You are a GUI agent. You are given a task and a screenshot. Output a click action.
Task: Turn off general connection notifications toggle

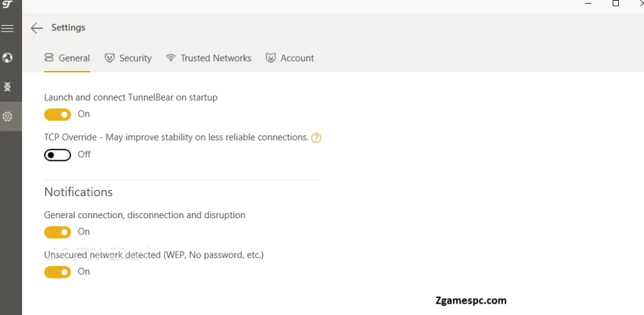pos(57,233)
